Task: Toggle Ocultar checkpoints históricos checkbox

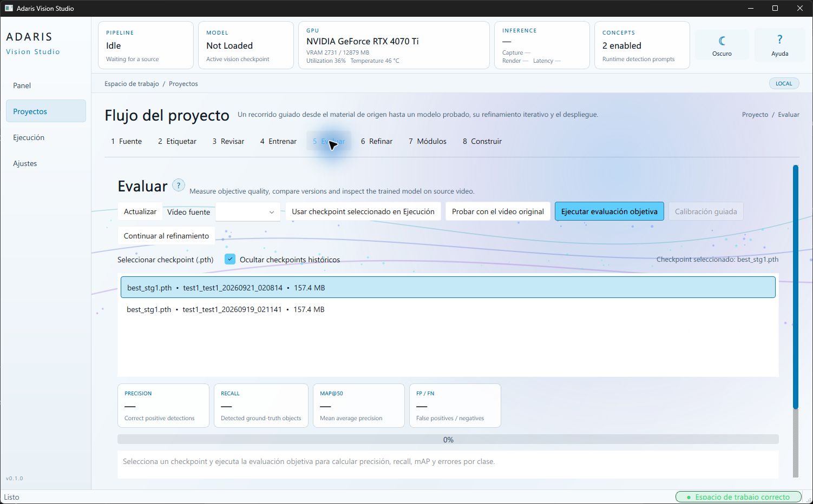Action: 230,260
